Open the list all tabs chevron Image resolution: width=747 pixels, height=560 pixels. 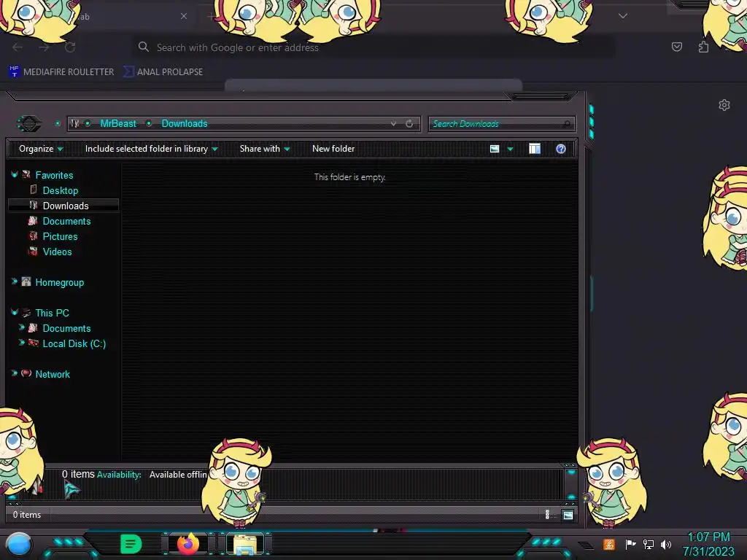[x=623, y=16]
